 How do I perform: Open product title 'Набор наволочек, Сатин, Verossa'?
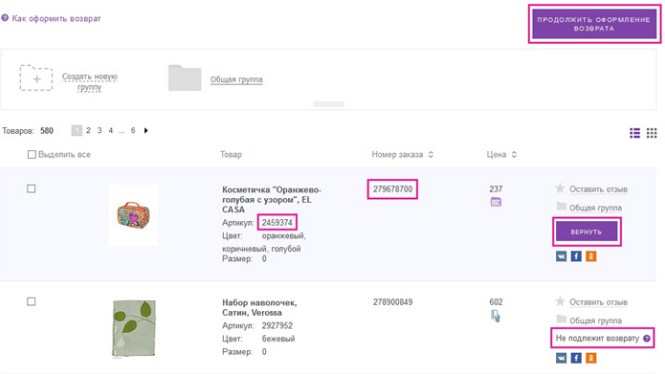260,307
